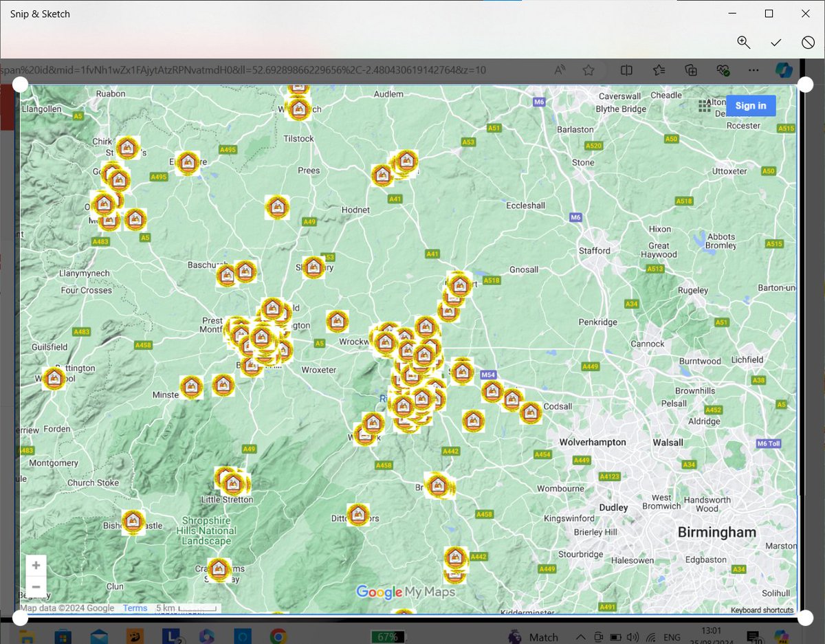Open the Snip & Sketch zoom tool
Screen dimensions: 825x644
pos(743,42)
